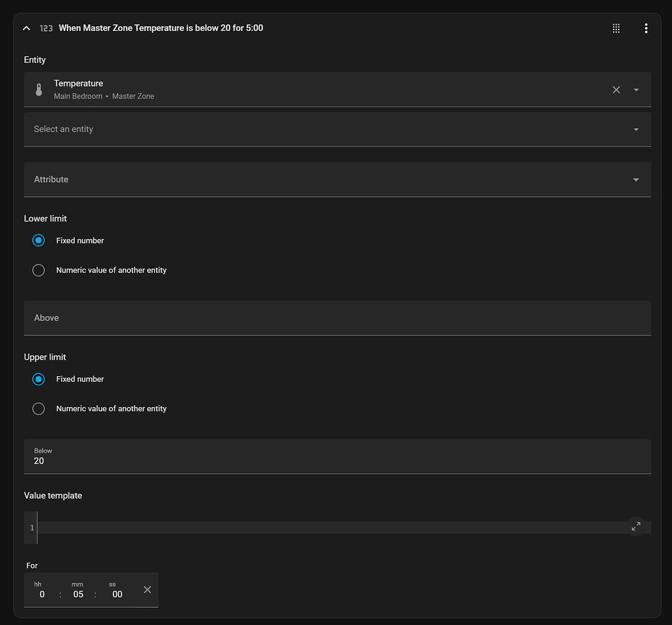672x625 pixels.
Task: Collapse the numeric state trigger card
Action: pos(26,28)
